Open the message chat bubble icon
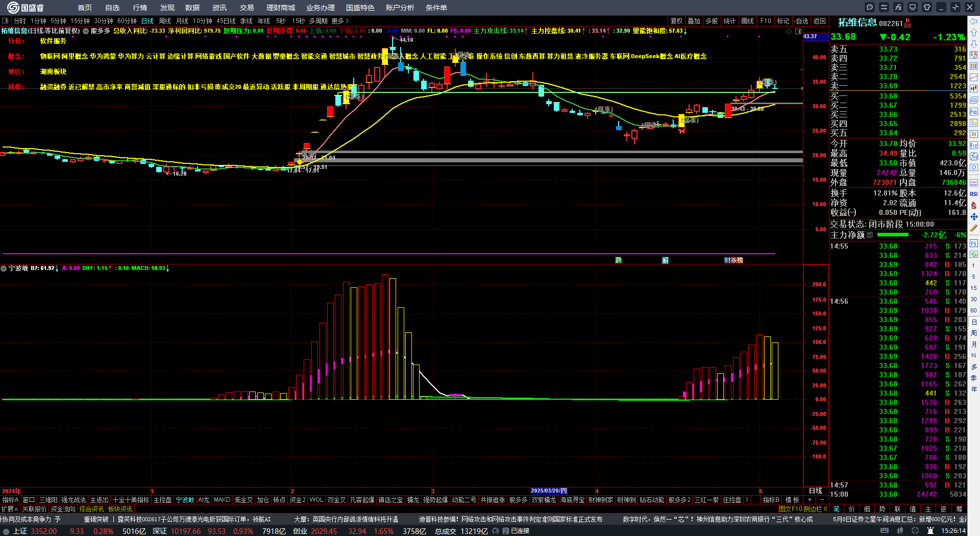980x536 pixels. (x=870, y=7)
